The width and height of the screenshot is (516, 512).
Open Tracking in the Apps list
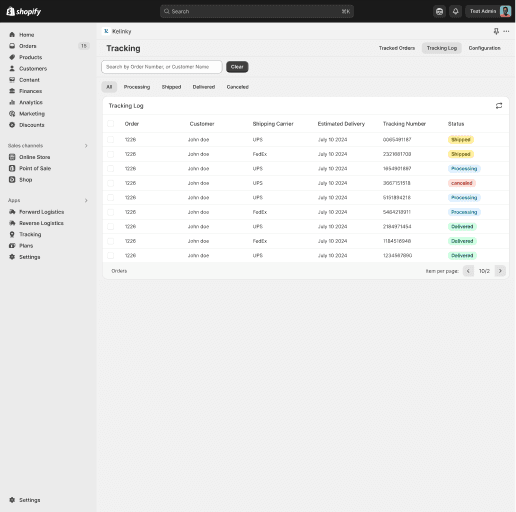(30, 234)
